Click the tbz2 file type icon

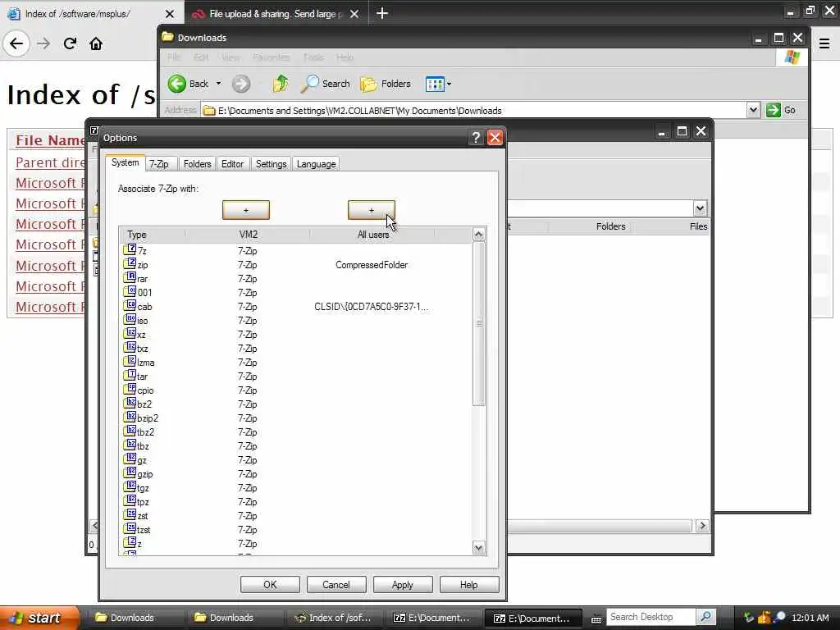click(130, 431)
